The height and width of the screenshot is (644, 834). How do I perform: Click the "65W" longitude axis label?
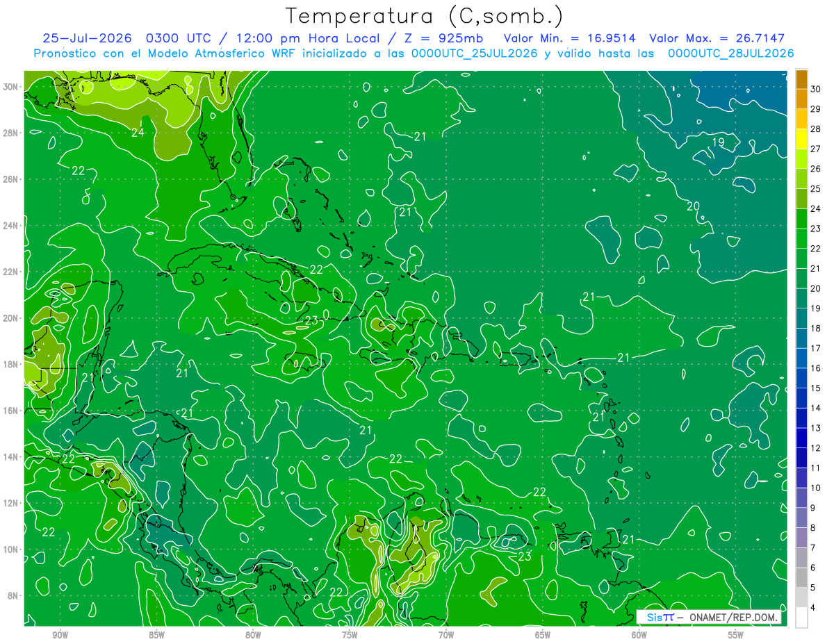(543, 634)
